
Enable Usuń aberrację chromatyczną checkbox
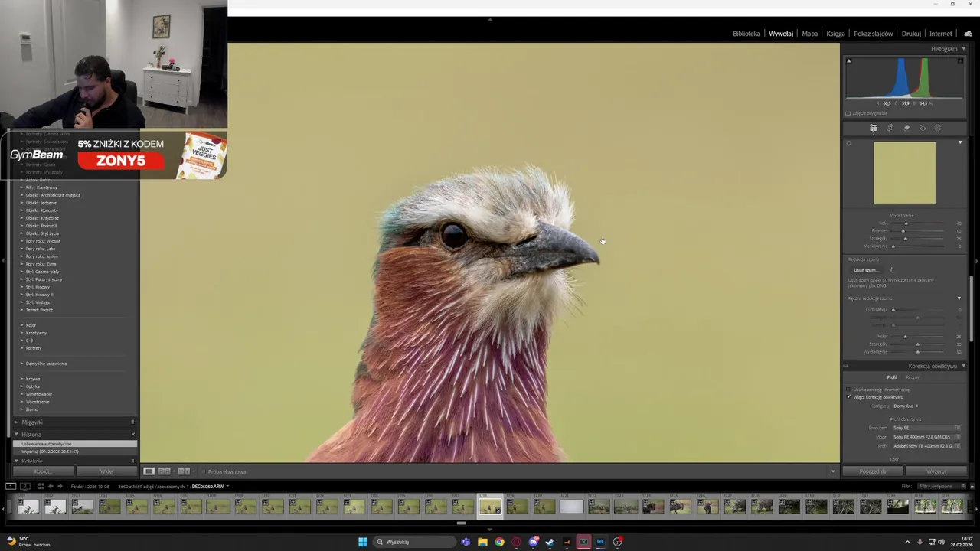pyautogui.click(x=848, y=390)
